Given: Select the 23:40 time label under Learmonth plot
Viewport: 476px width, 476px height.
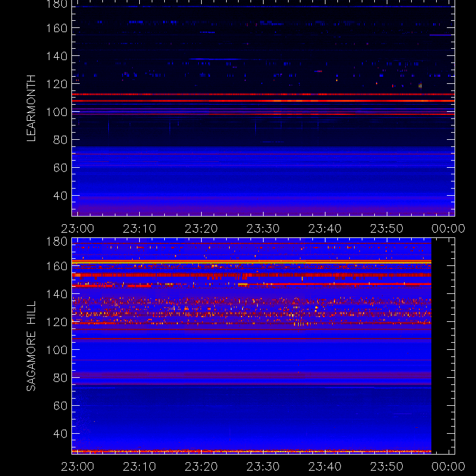Looking at the screenshot, I should click(x=325, y=228).
